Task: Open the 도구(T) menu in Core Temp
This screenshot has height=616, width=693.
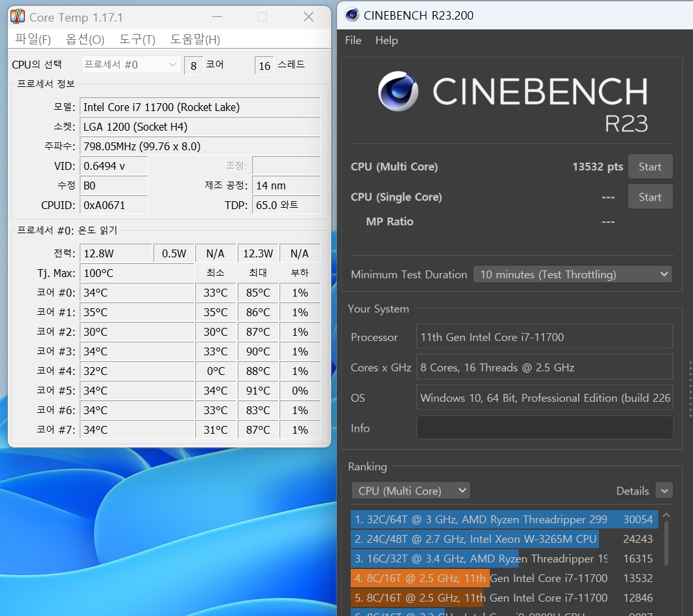Action: [137, 39]
